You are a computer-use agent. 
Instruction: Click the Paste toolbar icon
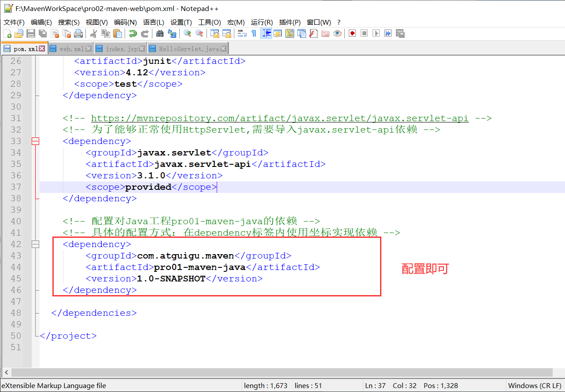click(118, 33)
